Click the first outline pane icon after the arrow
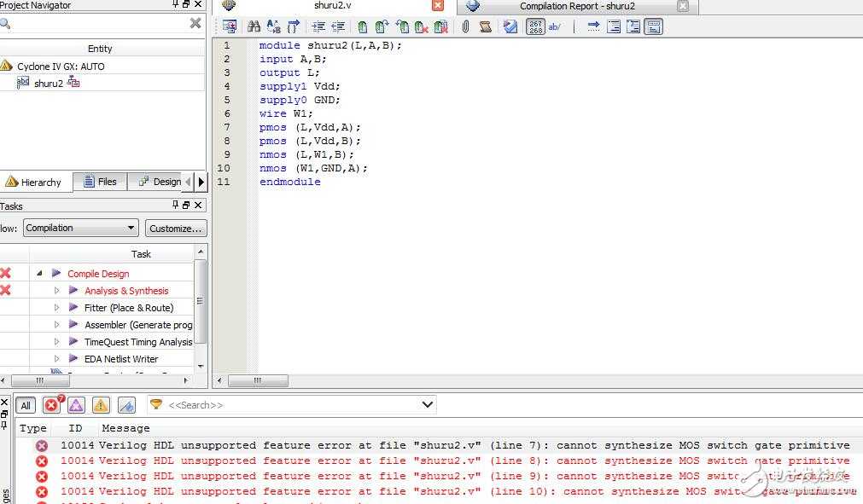The image size is (863, 504). coord(614,26)
